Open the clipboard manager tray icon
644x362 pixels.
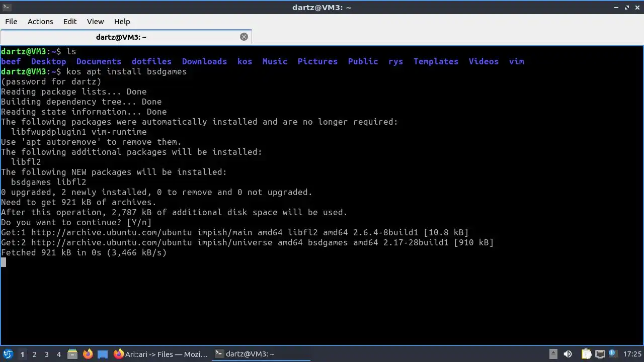tap(586, 354)
